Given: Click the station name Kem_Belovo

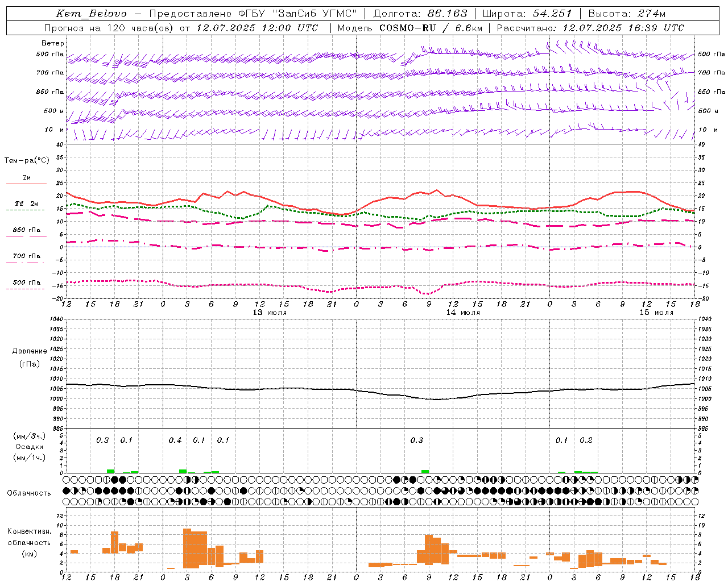Looking at the screenshot, I should [x=91, y=14].
